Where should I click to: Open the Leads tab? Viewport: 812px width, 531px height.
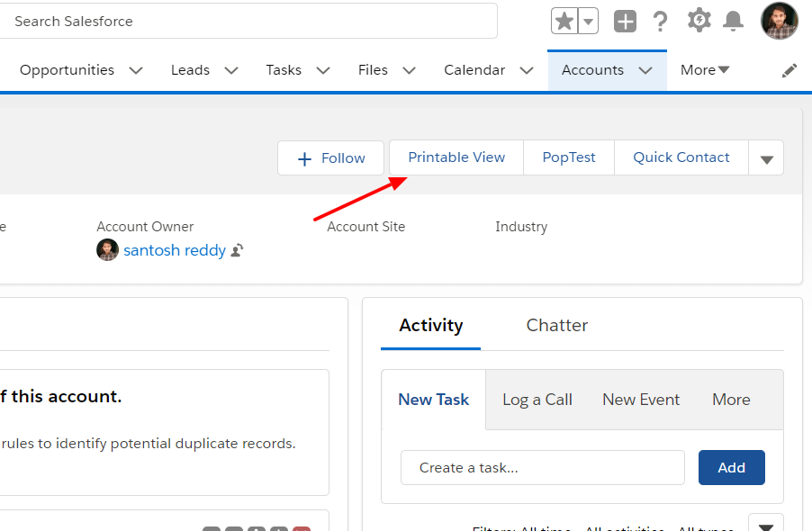click(190, 70)
